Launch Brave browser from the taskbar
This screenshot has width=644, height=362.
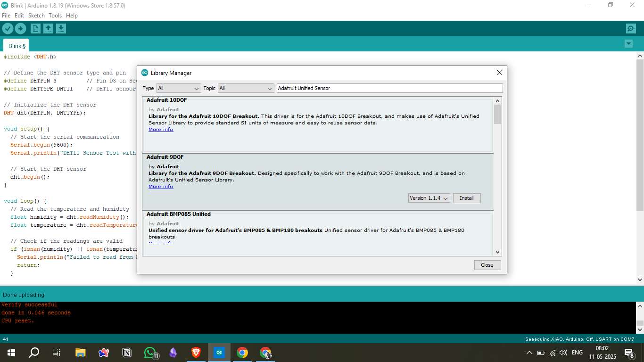coord(196,353)
